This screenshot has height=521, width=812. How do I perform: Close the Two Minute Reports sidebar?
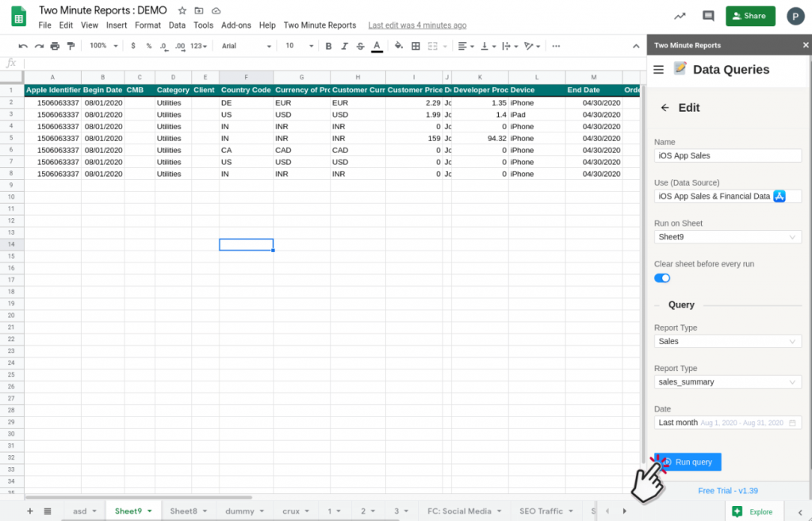tap(806, 45)
